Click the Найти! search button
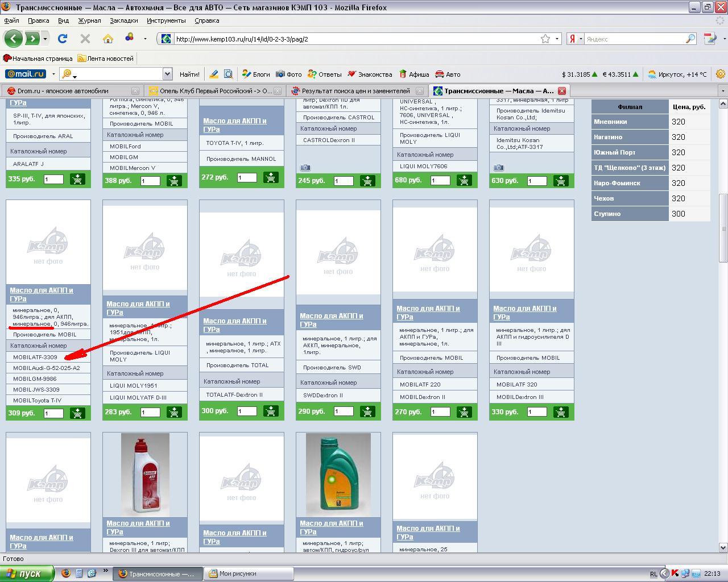This screenshot has width=728, height=582. click(x=189, y=74)
